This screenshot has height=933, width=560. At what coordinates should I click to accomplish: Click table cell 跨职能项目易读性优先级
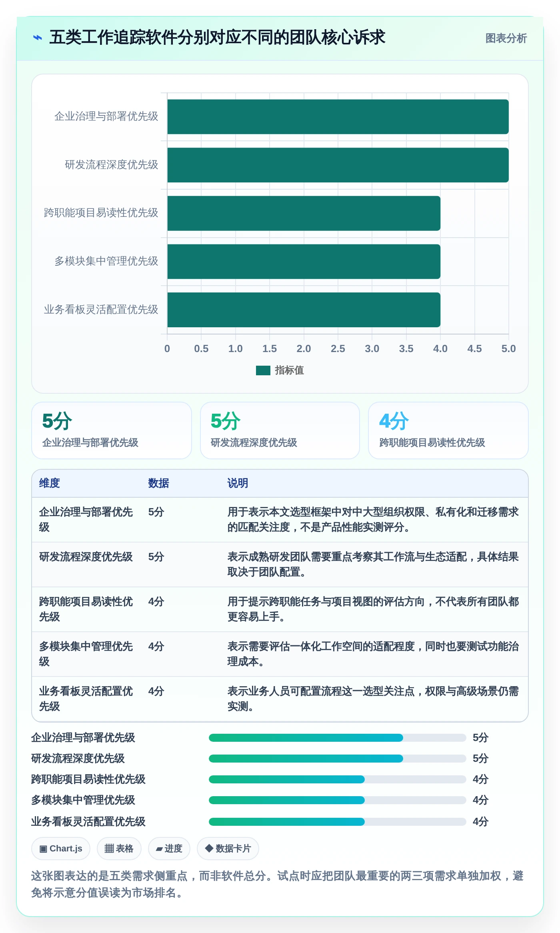(86, 609)
